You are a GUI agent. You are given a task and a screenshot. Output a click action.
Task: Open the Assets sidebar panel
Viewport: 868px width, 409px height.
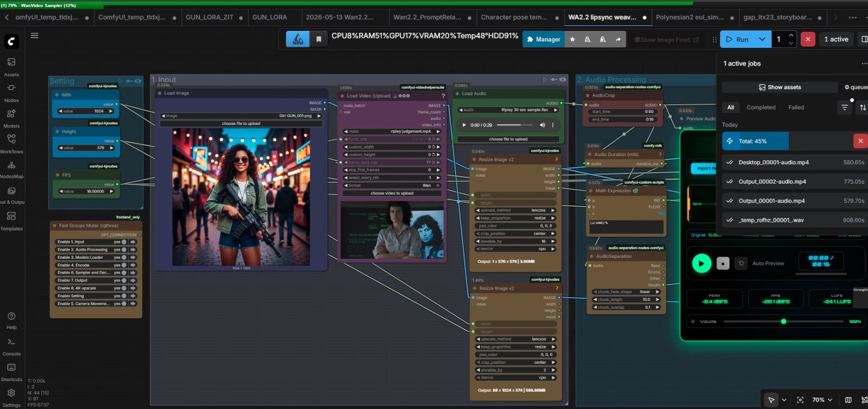coord(11,67)
